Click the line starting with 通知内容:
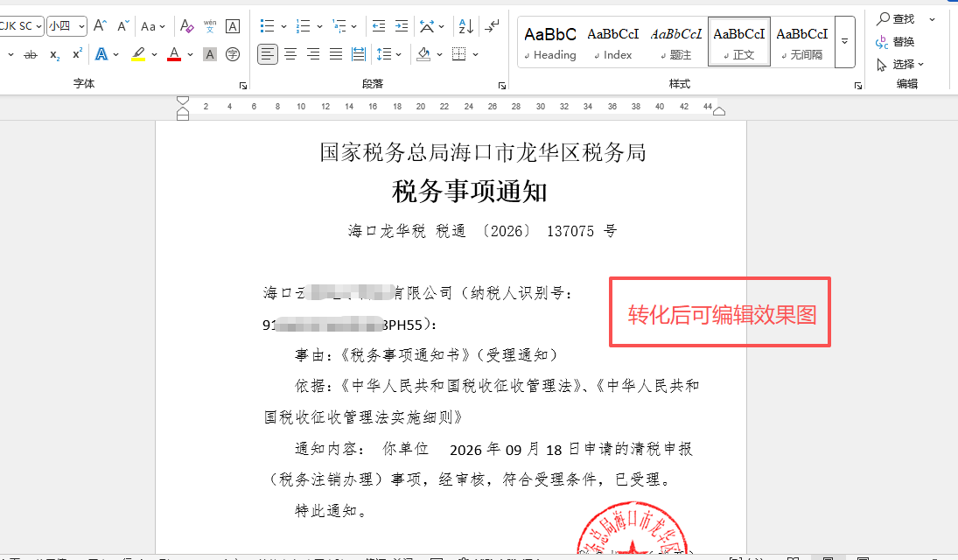 pos(493,450)
